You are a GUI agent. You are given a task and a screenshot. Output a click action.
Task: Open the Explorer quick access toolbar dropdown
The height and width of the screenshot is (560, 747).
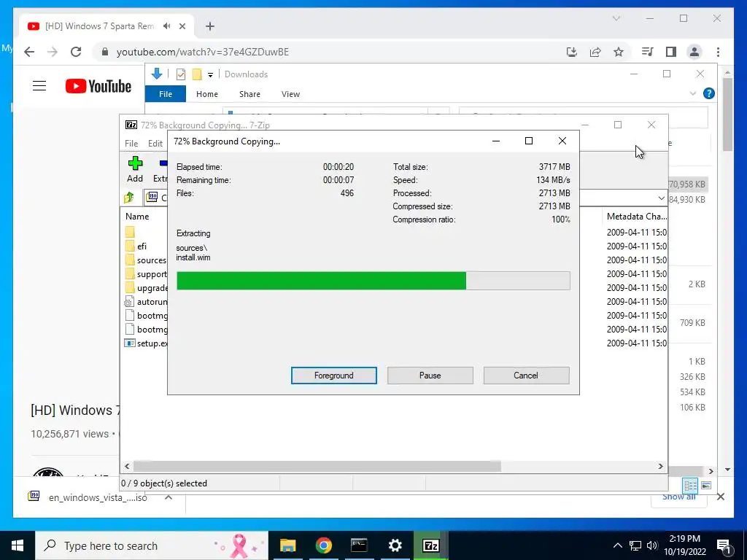pos(210,75)
